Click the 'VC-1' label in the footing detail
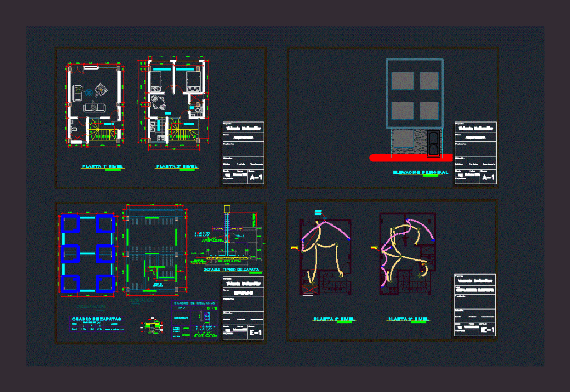 click(x=240, y=236)
